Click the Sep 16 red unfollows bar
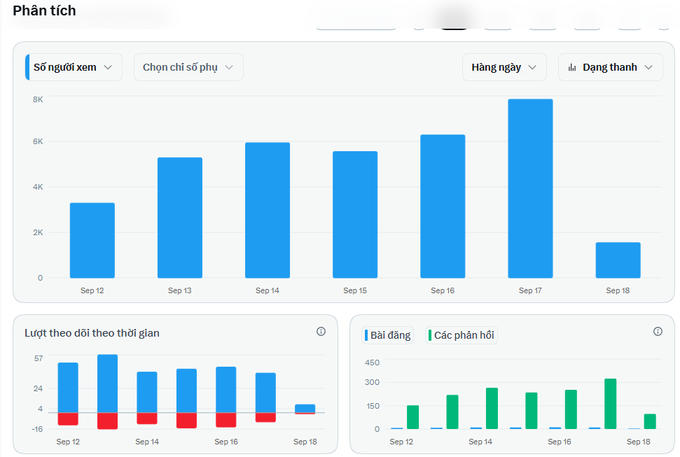 tap(226, 420)
